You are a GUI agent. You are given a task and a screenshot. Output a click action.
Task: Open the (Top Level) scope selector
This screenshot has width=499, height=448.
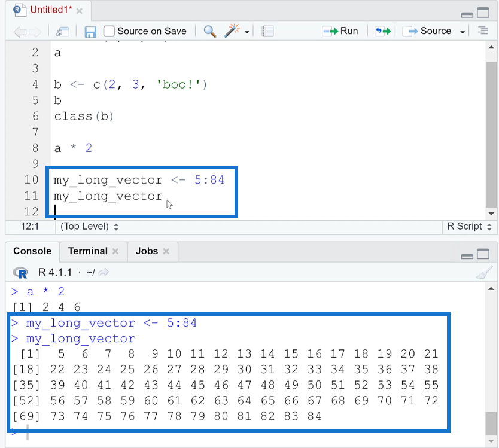point(89,227)
